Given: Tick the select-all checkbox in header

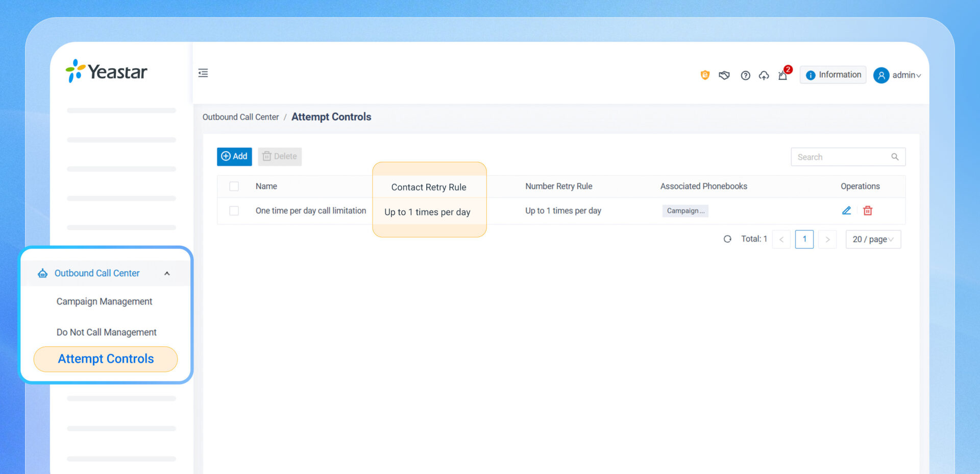Looking at the screenshot, I should (x=234, y=186).
